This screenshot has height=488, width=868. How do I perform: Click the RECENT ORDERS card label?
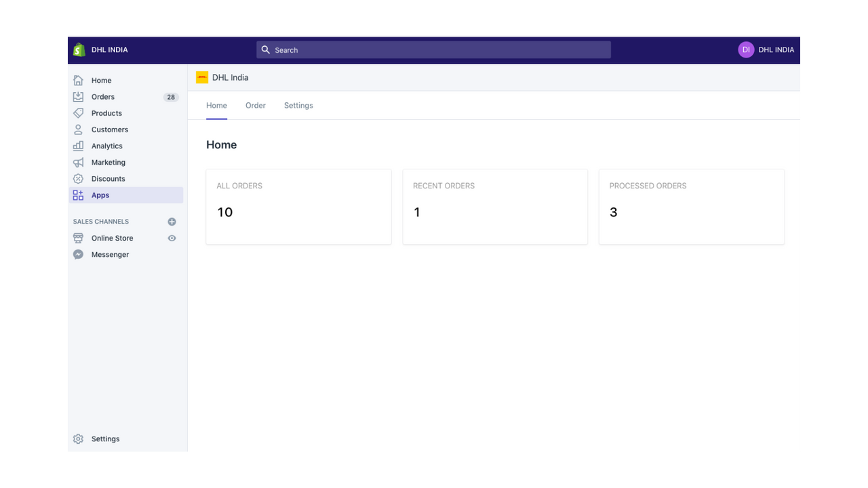coord(443,186)
